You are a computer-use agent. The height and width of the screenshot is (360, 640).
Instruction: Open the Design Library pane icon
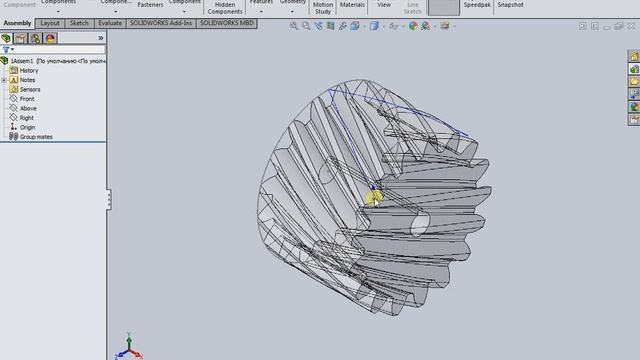click(x=634, y=69)
